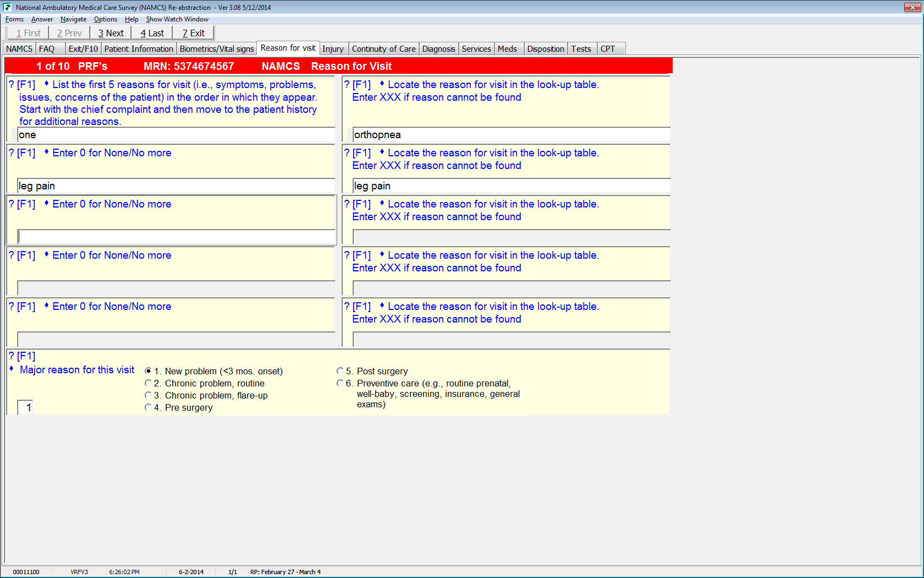This screenshot has width=924, height=578.
Task: Click the look-up field containing 'orthopnea'
Action: (x=512, y=135)
